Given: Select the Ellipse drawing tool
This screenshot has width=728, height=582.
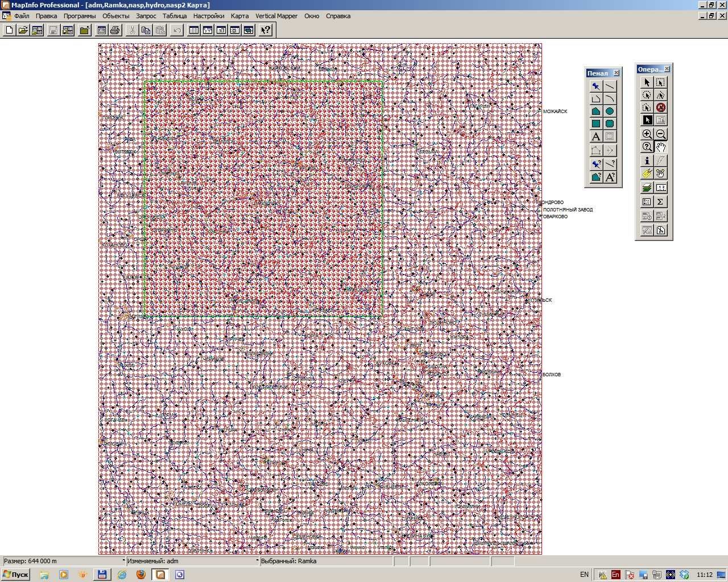Looking at the screenshot, I should pyautogui.click(x=610, y=111).
